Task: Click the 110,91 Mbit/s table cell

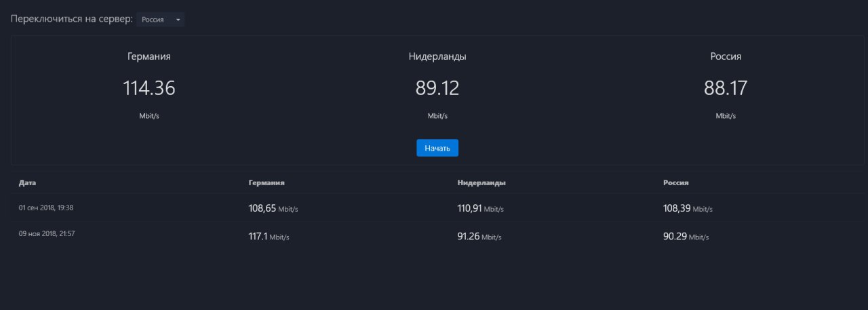Action: (x=482, y=209)
